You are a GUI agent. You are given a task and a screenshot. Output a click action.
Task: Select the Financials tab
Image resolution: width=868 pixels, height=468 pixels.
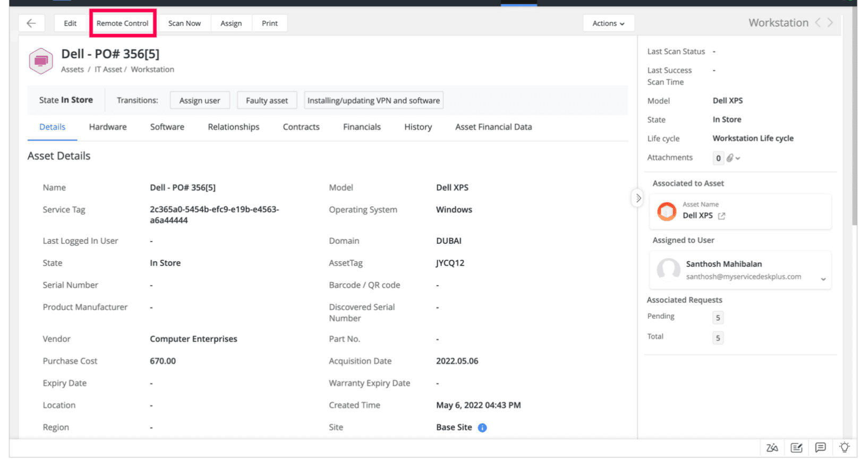(x=362, y=127)
